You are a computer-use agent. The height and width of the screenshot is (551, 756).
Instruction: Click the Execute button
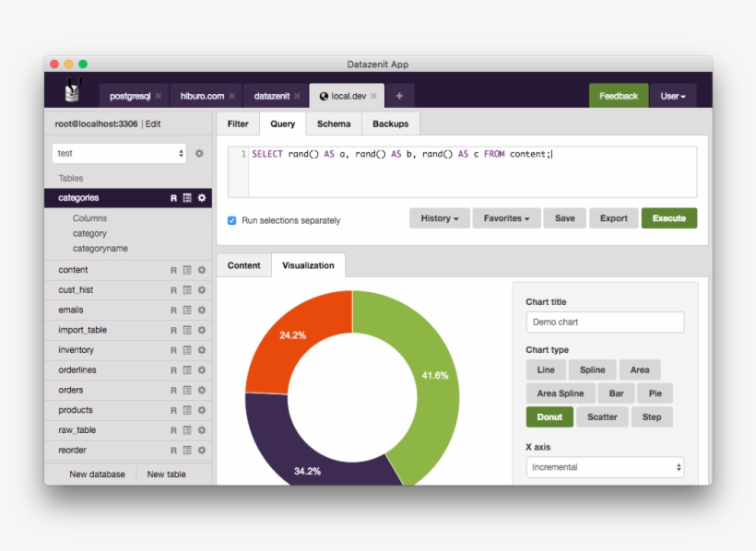coord(669,218)
